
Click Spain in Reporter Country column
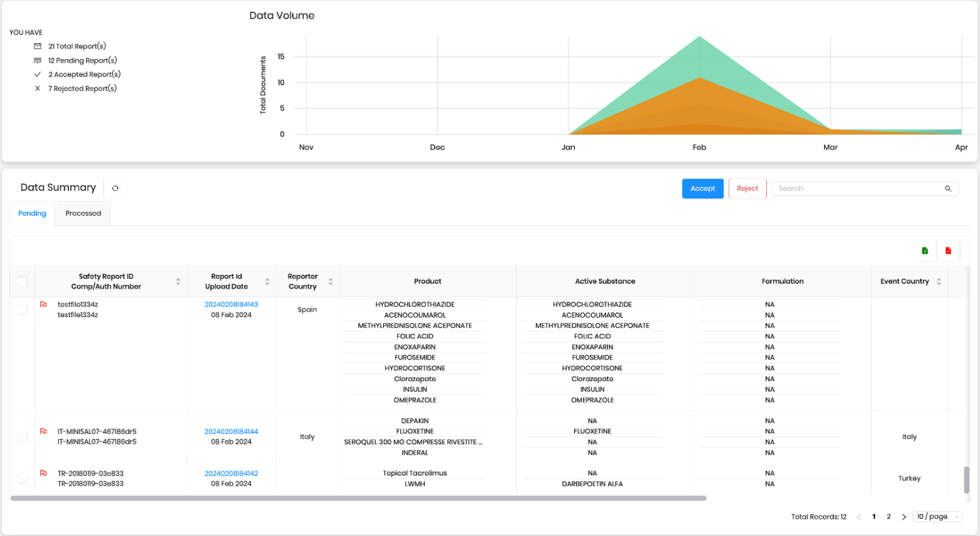coord(307,310)
